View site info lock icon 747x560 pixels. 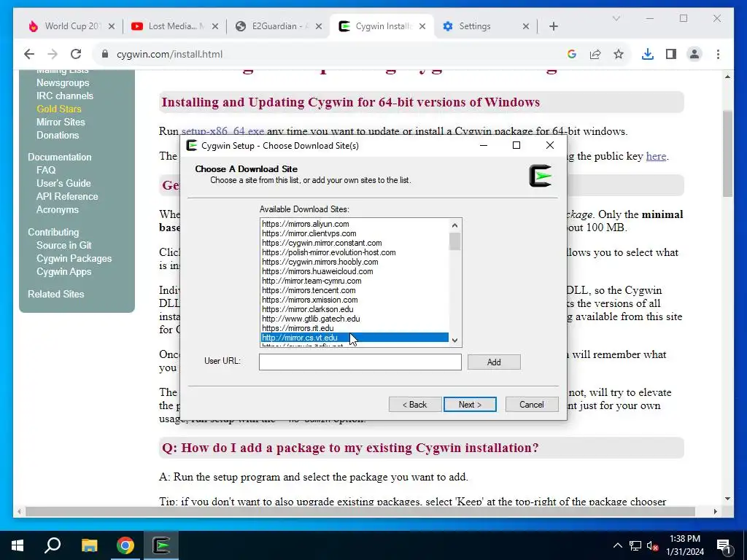coord(105,54)
